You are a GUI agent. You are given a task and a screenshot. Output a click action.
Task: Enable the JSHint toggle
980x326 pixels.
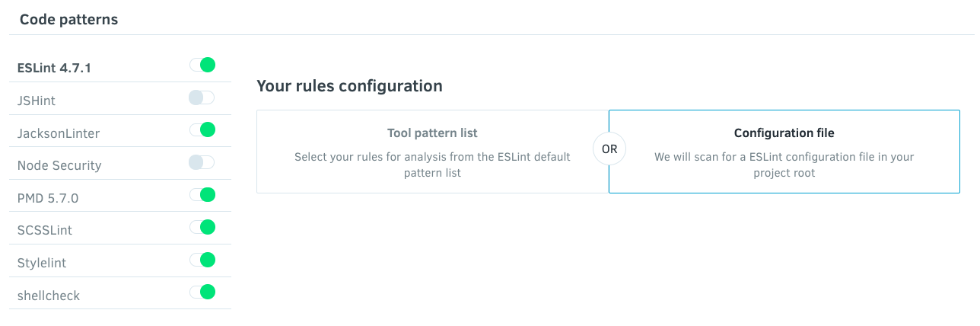(202, 97)
